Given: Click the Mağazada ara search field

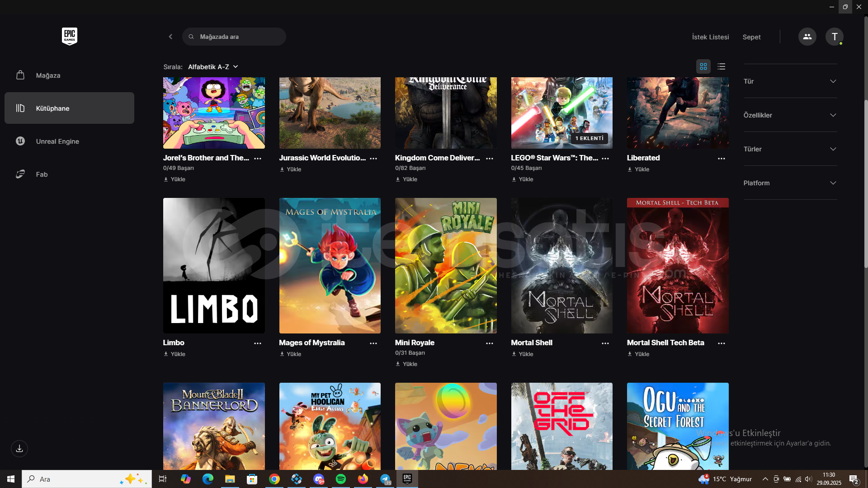Looking at the screenshot, I should click(234, 37).
